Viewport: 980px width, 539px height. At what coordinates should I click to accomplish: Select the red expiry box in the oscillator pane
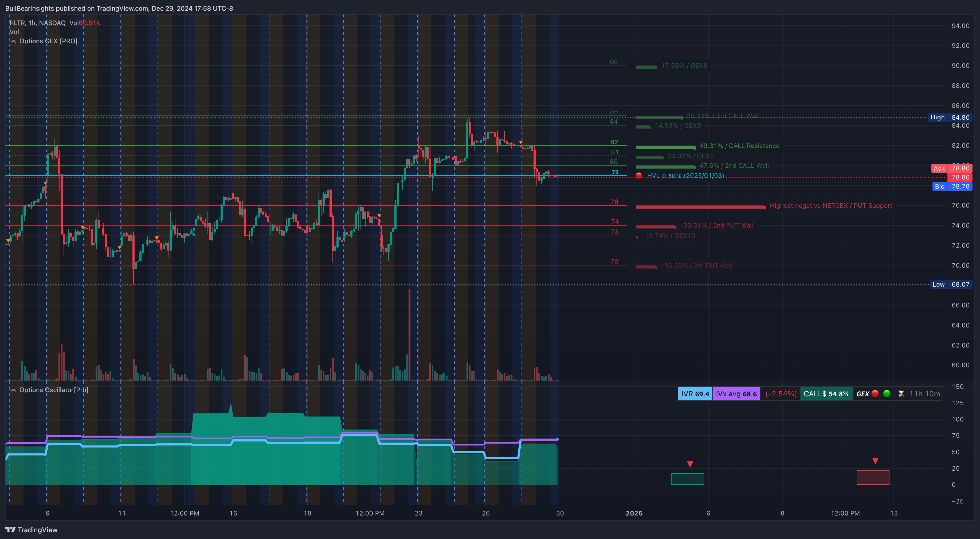point(873,477)
